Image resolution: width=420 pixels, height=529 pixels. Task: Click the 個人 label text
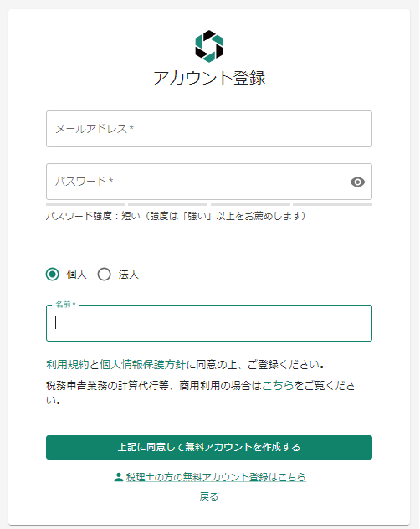pos(77,275)
